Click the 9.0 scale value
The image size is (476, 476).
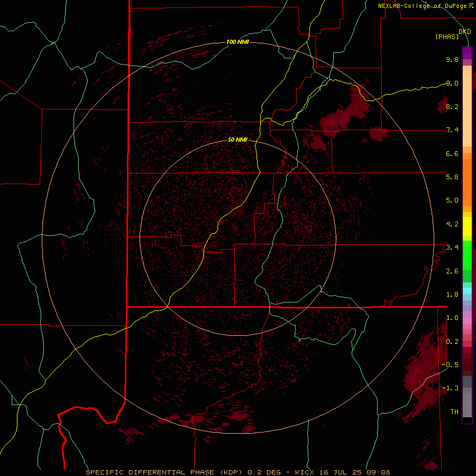452,83
